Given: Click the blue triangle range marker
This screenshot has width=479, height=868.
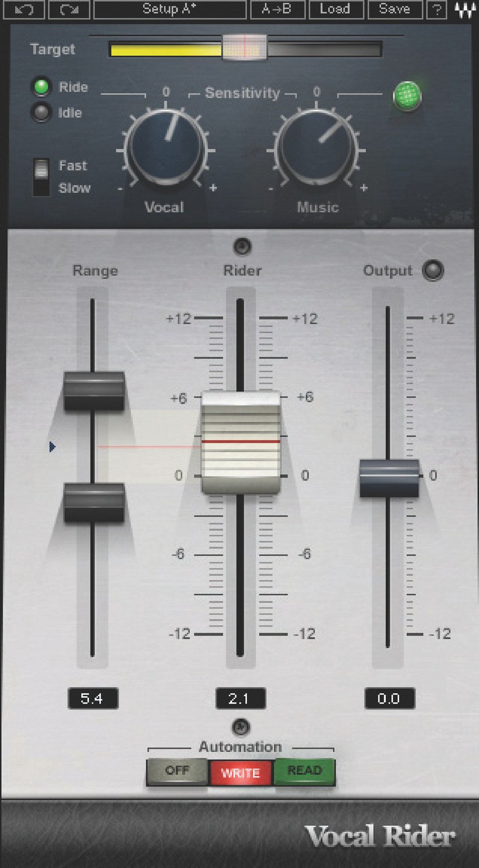Looking at the screenshot, I should [52, 446].
